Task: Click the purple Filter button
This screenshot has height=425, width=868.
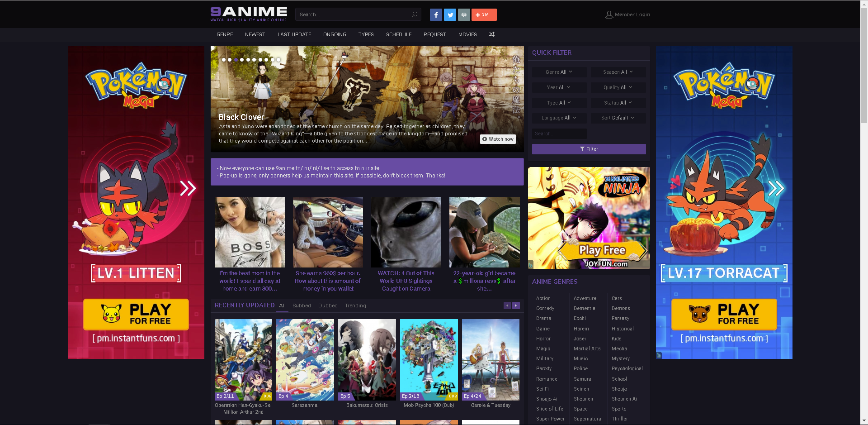Action: [x=589, y=149]
